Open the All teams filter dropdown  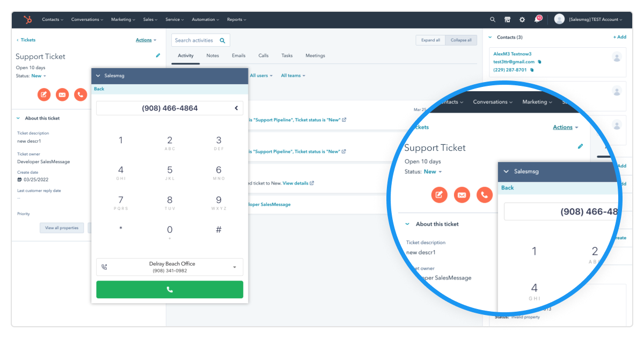point(293,76)
